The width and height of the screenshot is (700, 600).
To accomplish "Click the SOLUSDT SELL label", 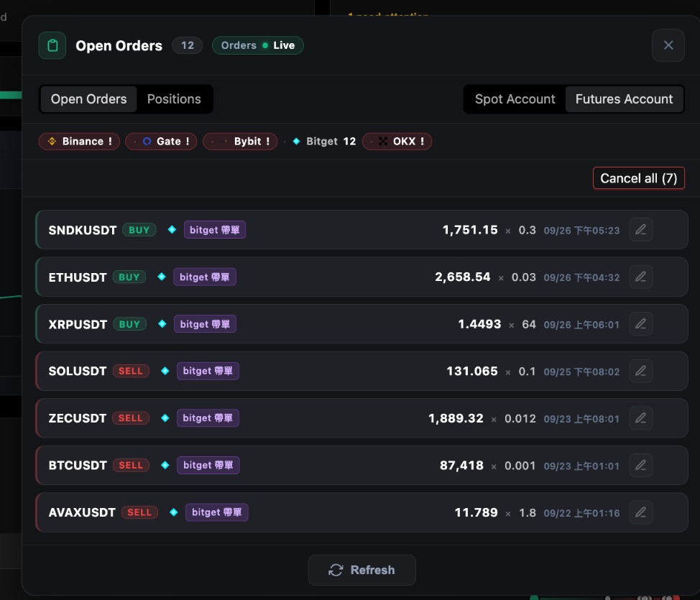I will pyautogui.click(x=131, y=371).
